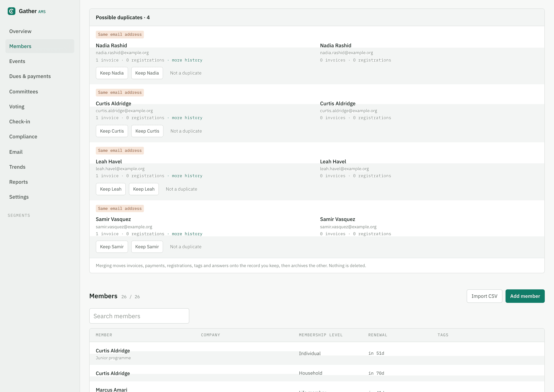Viewport: 554px width, 392px height.
Task: Open Marcus Amari member row
Action: (x=317, y=387)
